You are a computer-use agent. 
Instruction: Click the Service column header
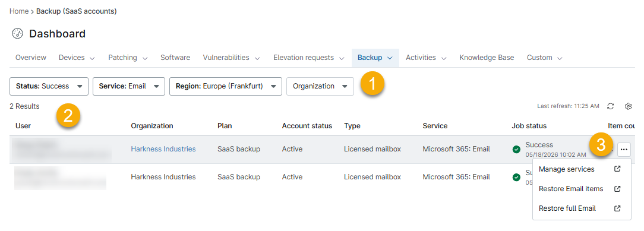click(x=435, y=126)
